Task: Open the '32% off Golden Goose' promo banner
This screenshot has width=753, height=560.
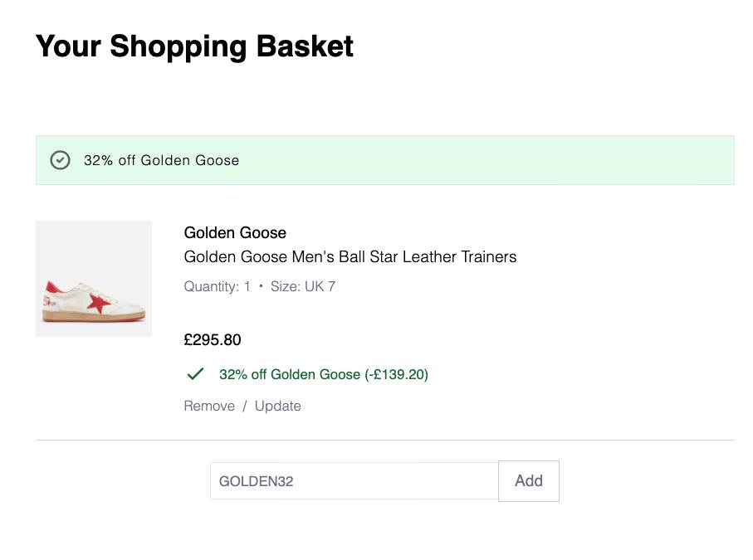Action: [163, 159]
